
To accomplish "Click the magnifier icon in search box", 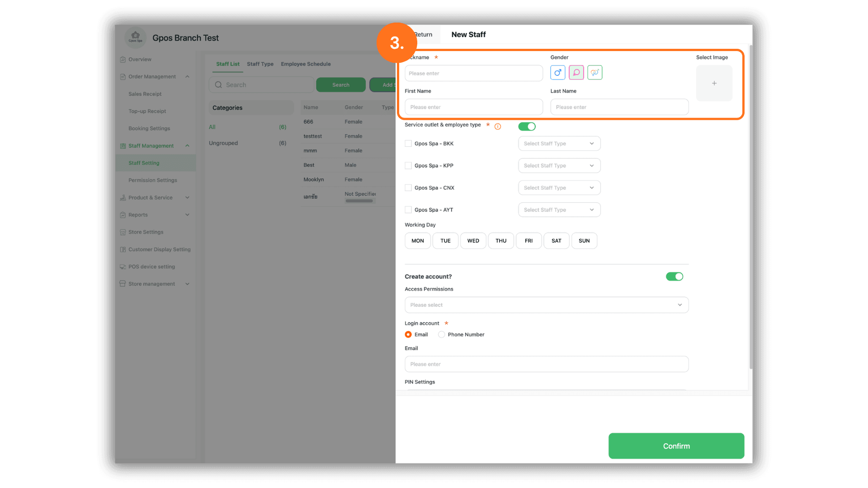I will pyautogui.click(x=218, y=85).
